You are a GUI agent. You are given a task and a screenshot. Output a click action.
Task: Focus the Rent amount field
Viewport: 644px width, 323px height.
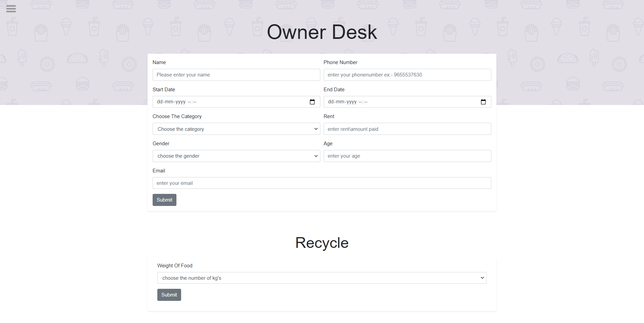coord(407,129)
